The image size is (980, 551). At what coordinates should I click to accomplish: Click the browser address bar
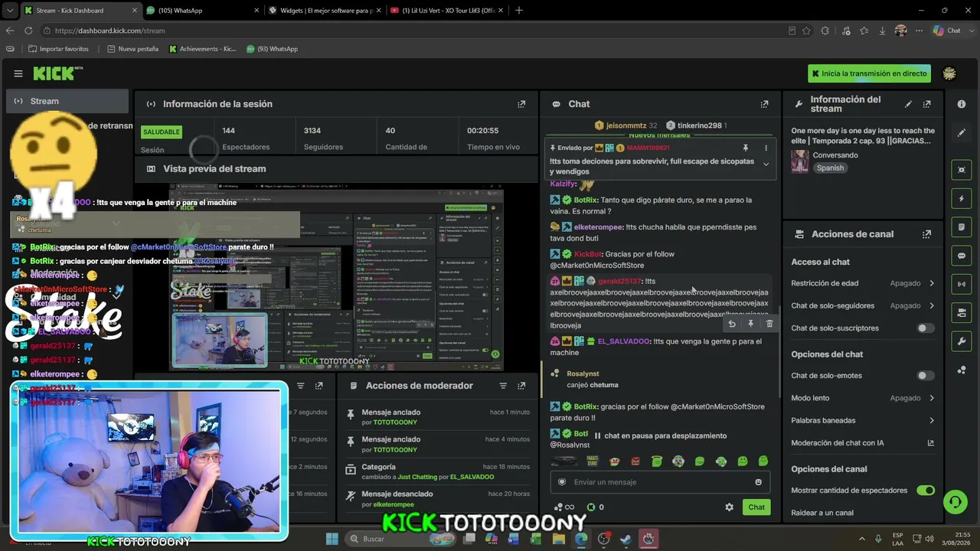pyautogui.click(x=413, y=31)
